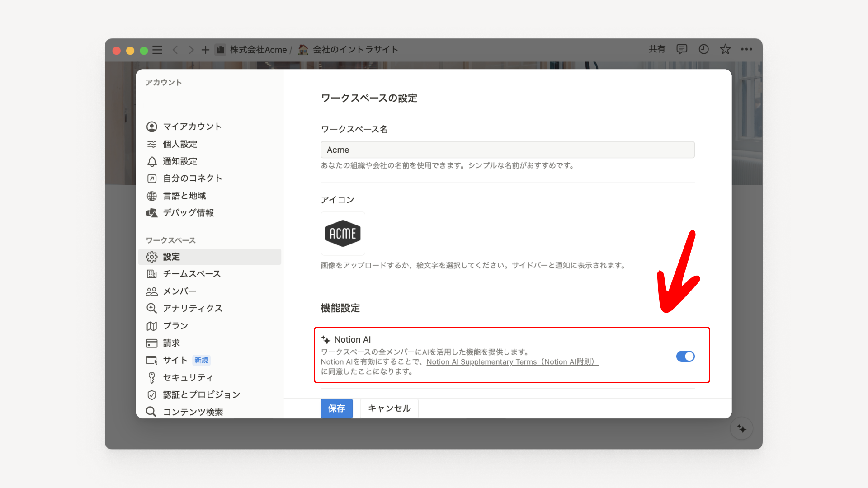Click the キャンセル cancel button
Image resolution: width=868 pixels, height=488 pixels.
tap(389, 408)
